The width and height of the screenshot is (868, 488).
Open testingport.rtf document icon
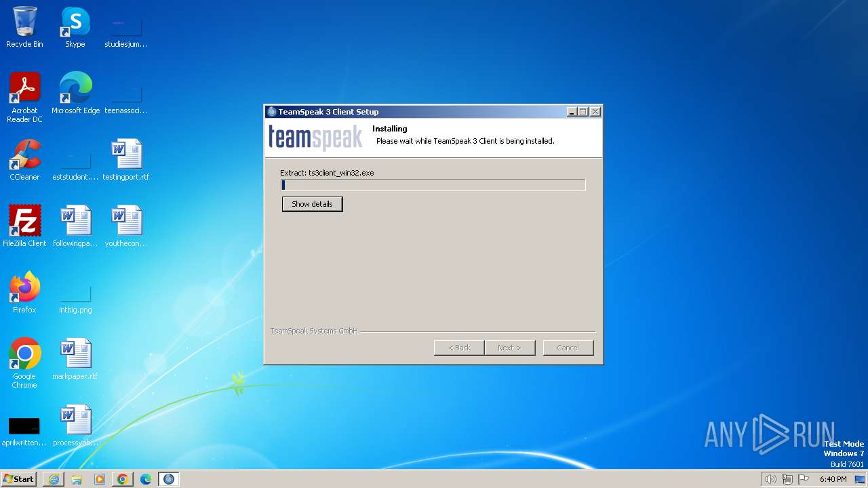(x=126, y=160)
